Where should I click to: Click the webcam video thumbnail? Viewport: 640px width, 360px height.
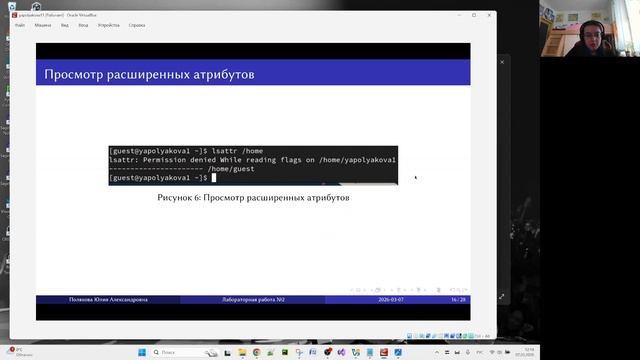coord(590,28)
